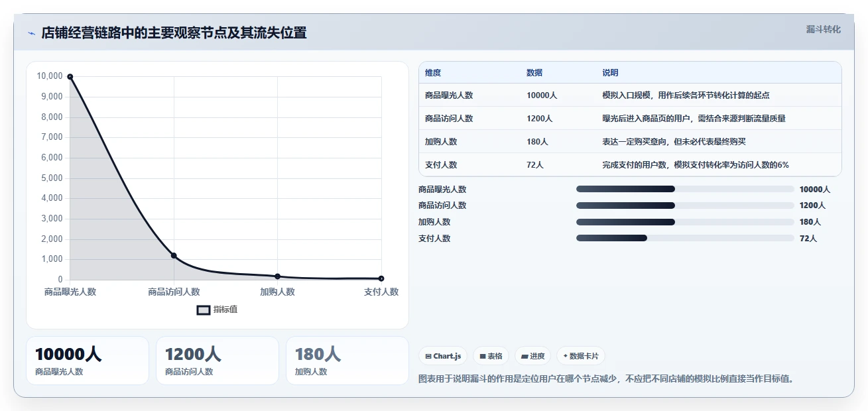Click the footnote text about 漏斗的作用
This screenshot has width=868, height=411.
pyautogui.click(x=606, y=379)
